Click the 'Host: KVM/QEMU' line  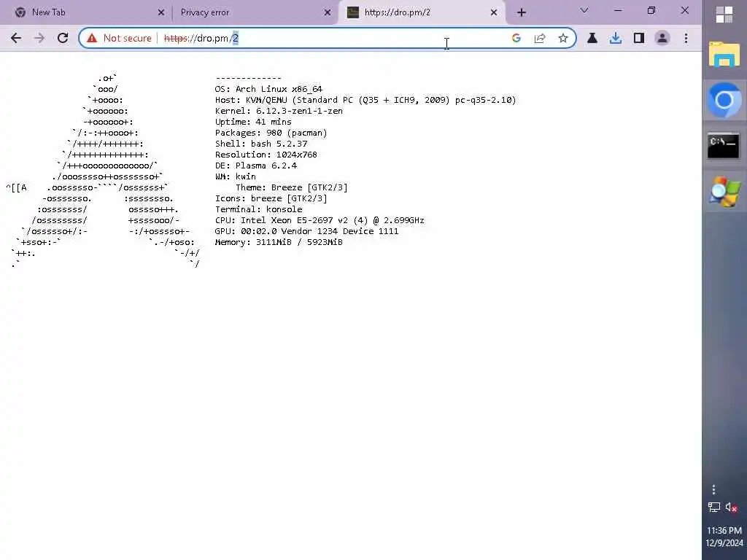pyautogui.click(x=365, y=100)
